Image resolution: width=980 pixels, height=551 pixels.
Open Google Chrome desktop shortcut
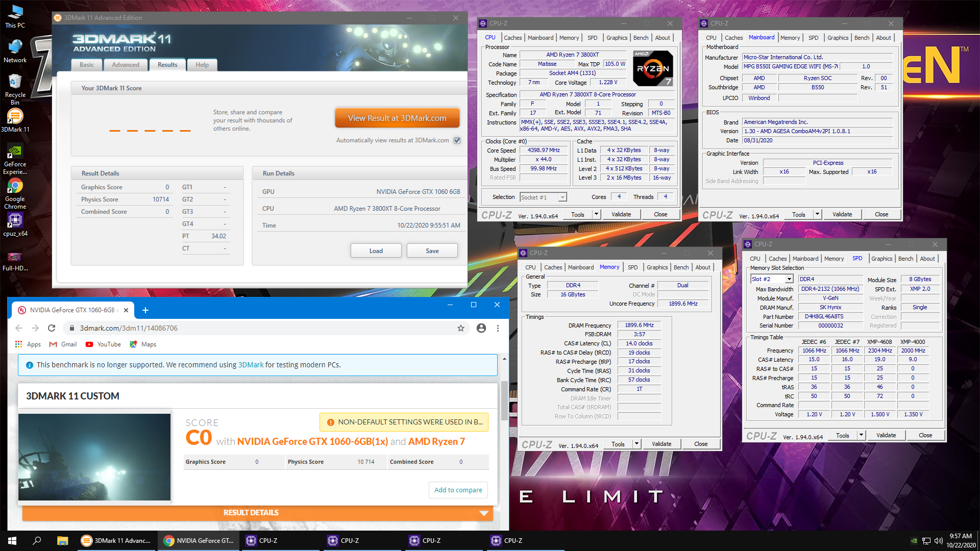click(x=15, y=194)
